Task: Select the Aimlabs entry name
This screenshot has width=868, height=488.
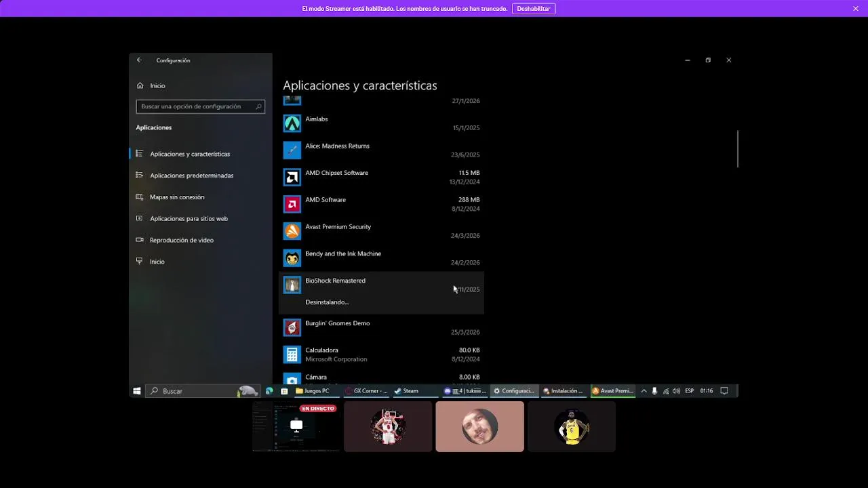Action: pos(317,119)
